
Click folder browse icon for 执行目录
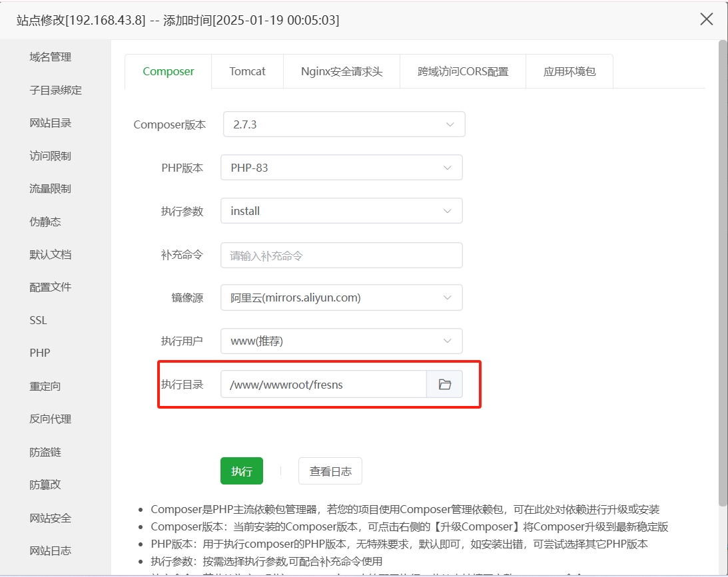444,385
